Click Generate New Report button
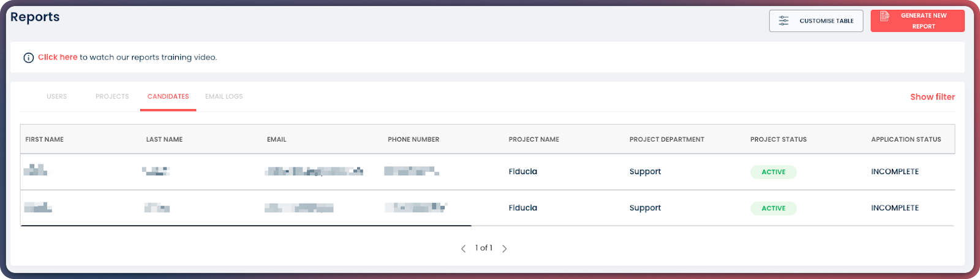 (x=917, y=21)
